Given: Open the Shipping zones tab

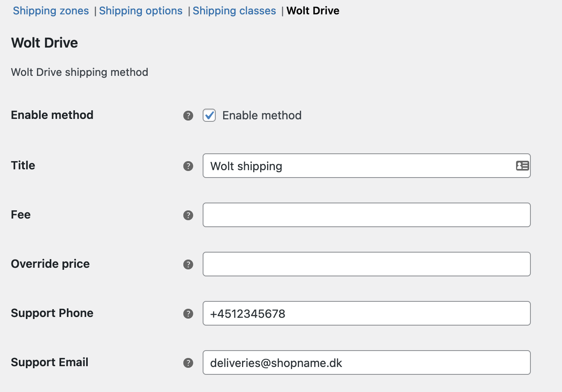Looking at the screenshot, I should [x=51, y=11].
